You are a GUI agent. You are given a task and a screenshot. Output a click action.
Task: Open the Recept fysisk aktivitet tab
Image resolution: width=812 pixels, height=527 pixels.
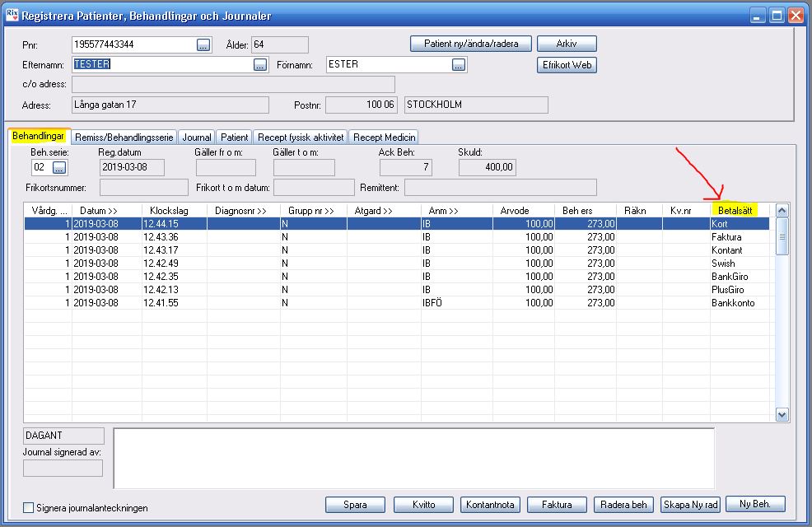(301, 138)
